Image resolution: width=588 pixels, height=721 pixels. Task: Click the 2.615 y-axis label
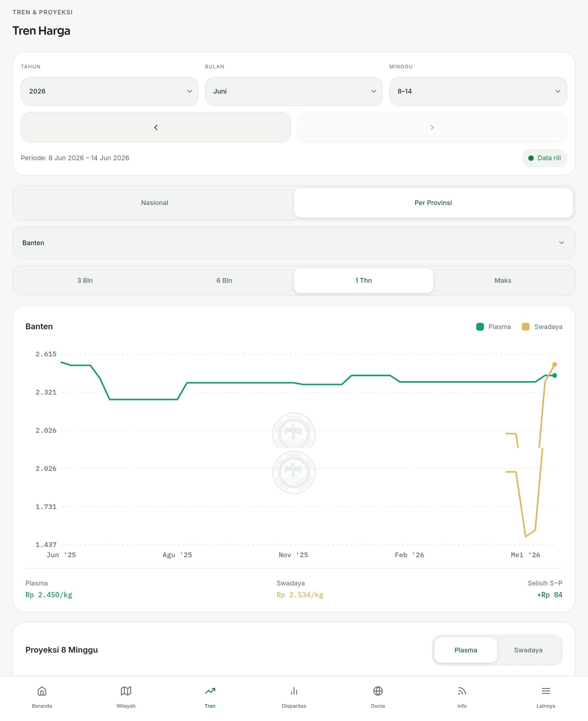pos(46,354)
